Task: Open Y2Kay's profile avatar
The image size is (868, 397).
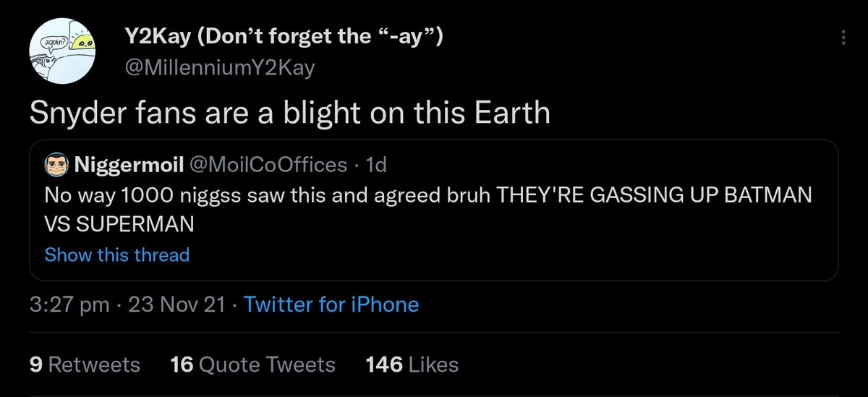Action: (64, 51)
